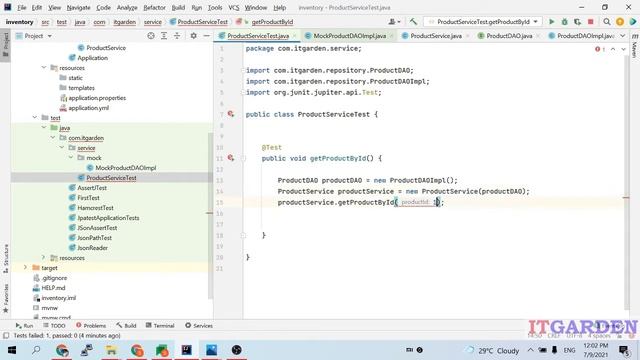Collapse the test folder
Screen dimensions: 640x360
tap(35, 118)
